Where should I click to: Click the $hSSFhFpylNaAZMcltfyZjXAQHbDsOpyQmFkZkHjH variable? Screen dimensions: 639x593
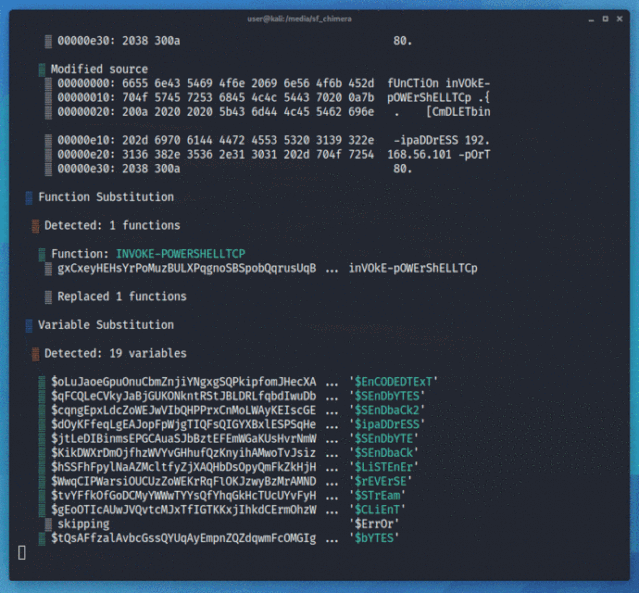coord(183,467)
